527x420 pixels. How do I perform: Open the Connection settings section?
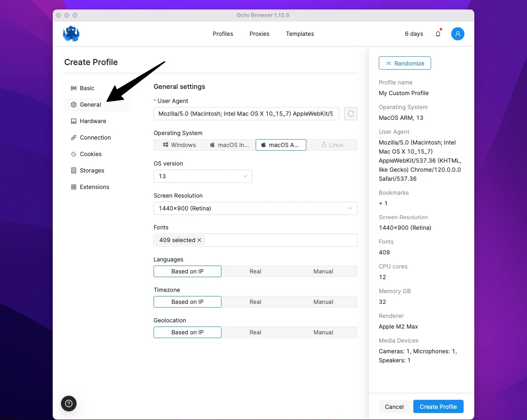pyautogui.click(x=95, y=137)
